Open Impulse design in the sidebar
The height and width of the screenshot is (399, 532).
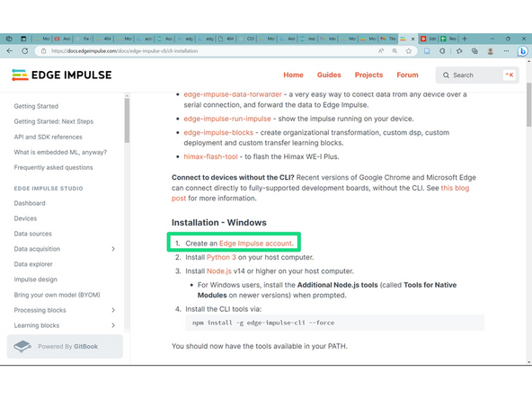click(x=36, y=279)
